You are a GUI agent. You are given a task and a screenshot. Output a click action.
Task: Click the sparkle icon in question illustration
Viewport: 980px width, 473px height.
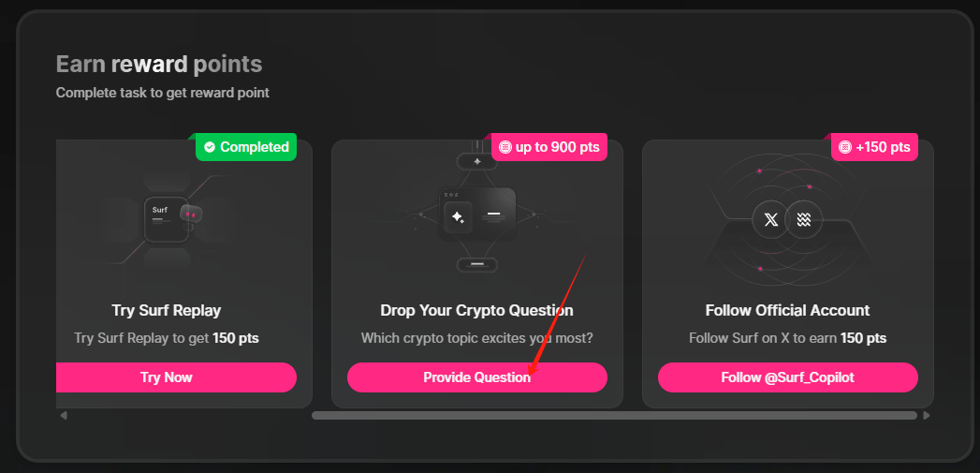[x=458, y=217]
